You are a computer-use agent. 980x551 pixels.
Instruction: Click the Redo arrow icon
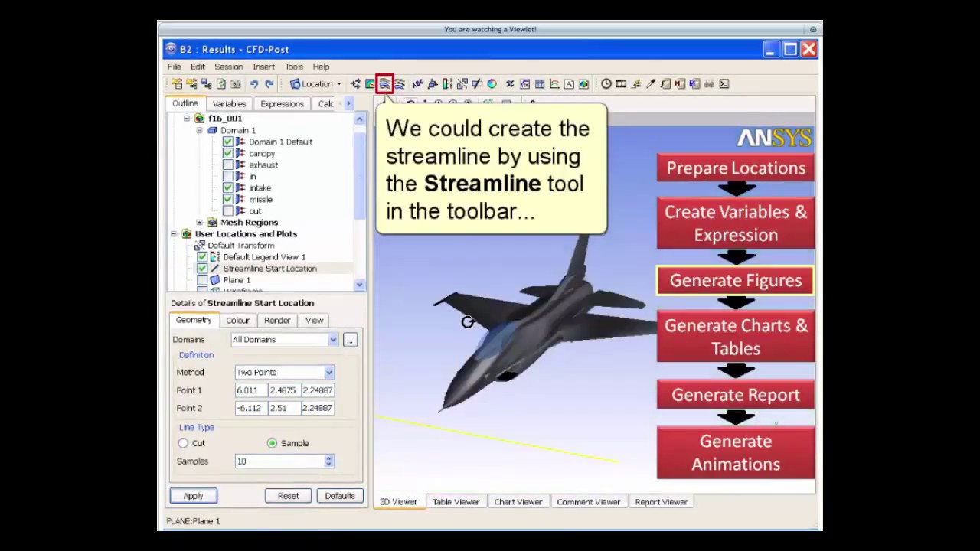tap(269, 84)
